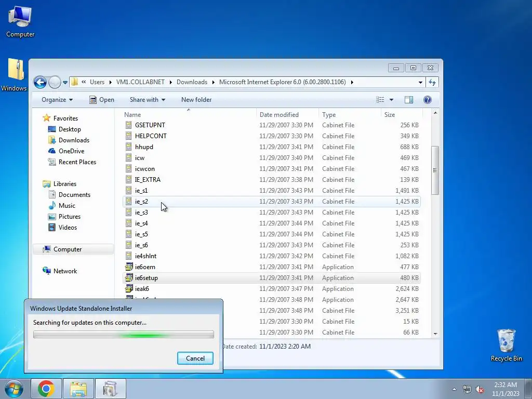Screen dimensions: 532x399
Task: Expand the arrow after Downloads breadcrumb
Action: (214, 82)
